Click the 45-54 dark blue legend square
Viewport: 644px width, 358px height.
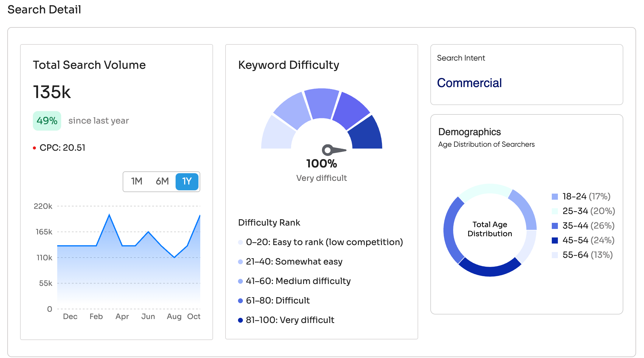coord(555,240)
